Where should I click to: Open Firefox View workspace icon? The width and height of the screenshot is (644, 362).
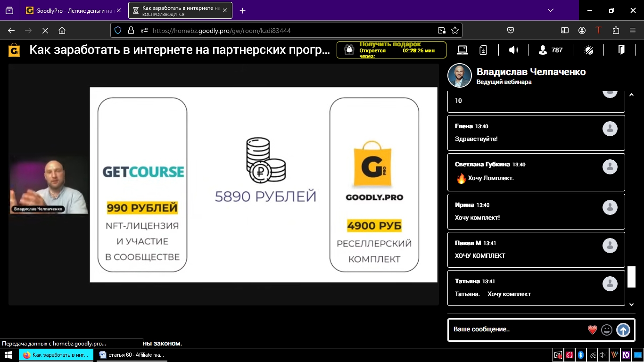pos(9,10)
